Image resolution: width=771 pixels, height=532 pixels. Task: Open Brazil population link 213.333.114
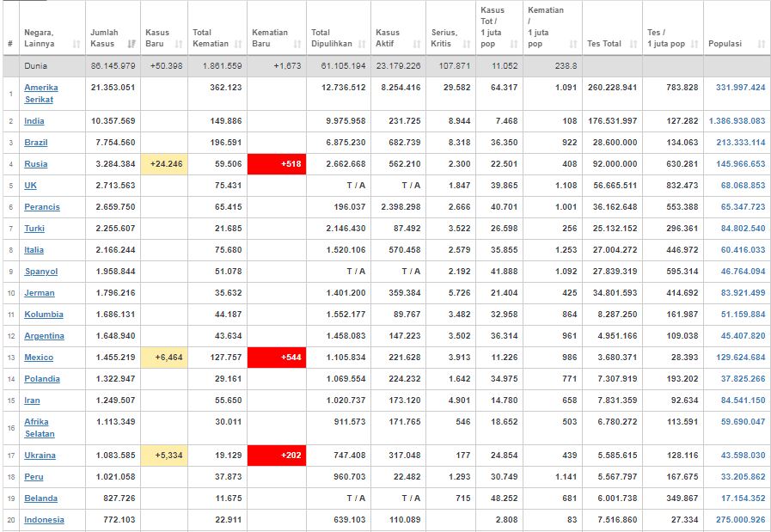[741, 143]
